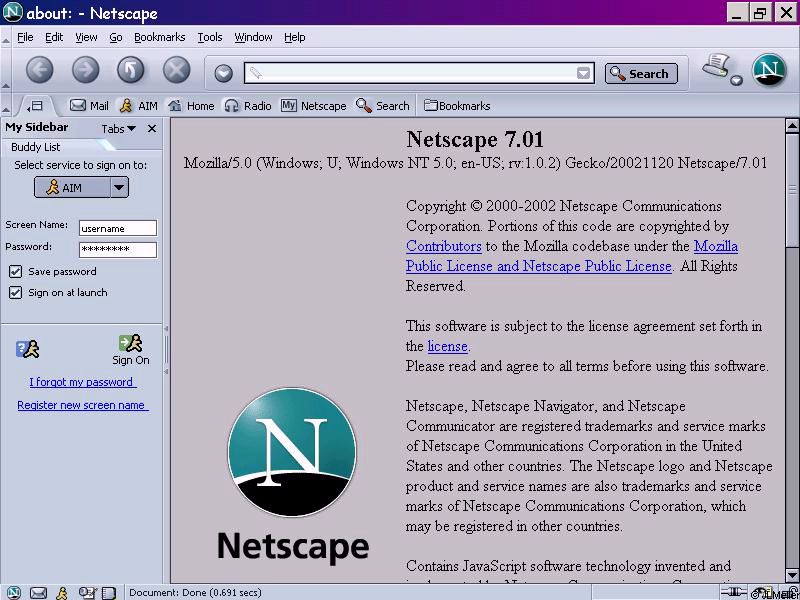Screen dimensions: 800x600
Task: Open Address Book from the status bar icon
Action: click(109, 593)
